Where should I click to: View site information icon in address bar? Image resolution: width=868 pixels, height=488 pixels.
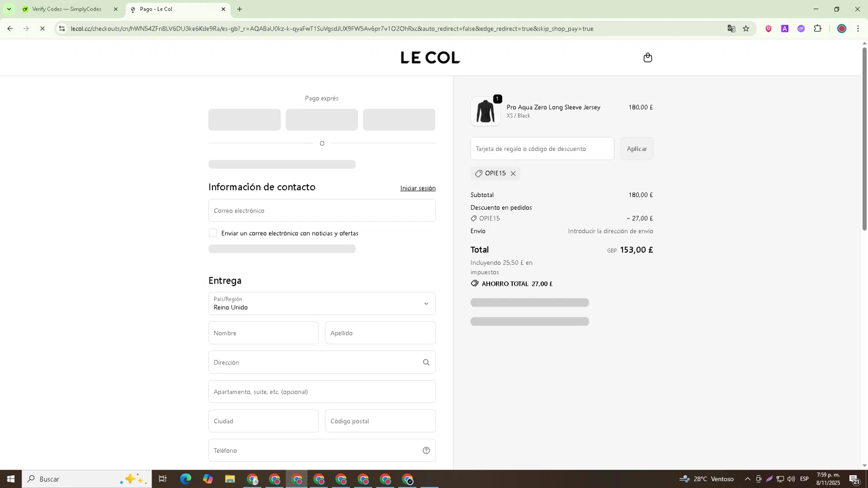[x=62, y=28]
